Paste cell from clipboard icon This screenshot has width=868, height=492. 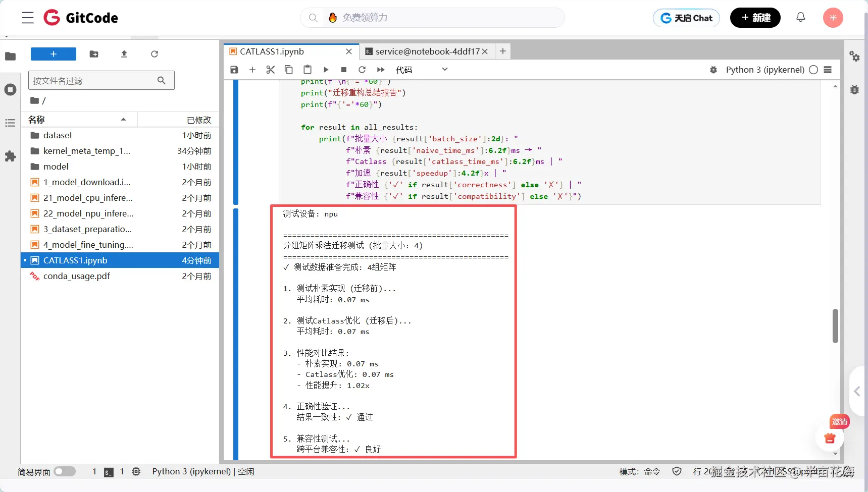click(x=307, y=70)
